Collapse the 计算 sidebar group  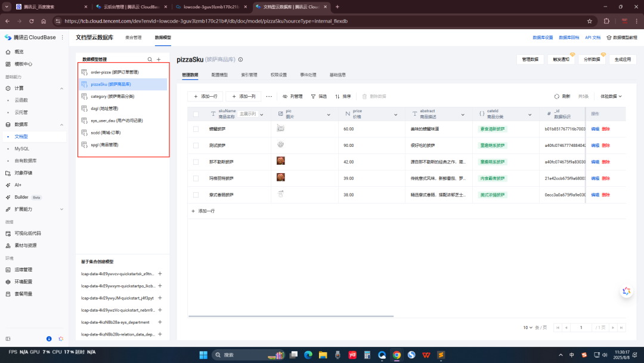click(61, 88)
